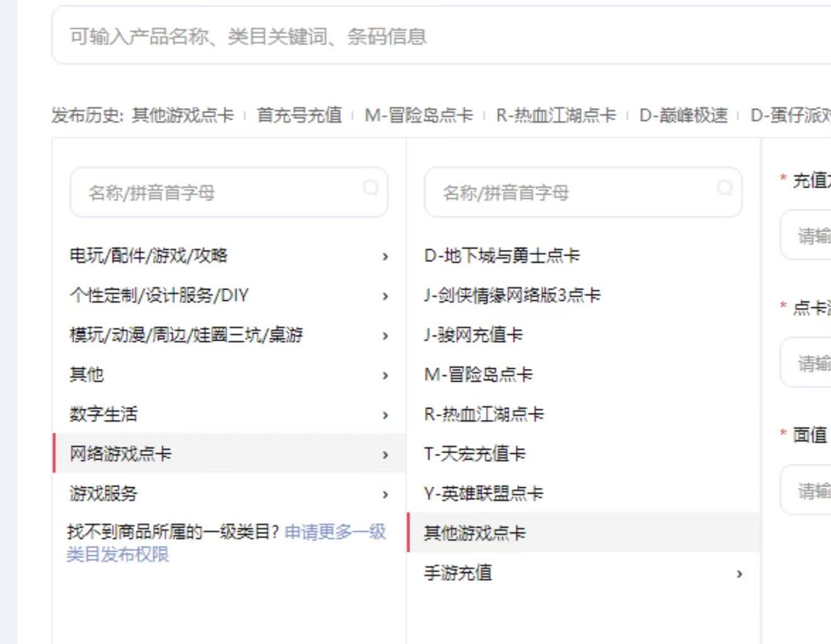Select Y-英雄联盟点卡 subcategory

coord(584,494)
